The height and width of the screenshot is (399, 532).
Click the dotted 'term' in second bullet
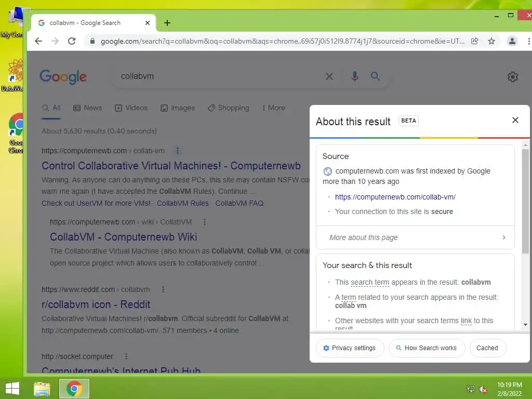point(349,297)
